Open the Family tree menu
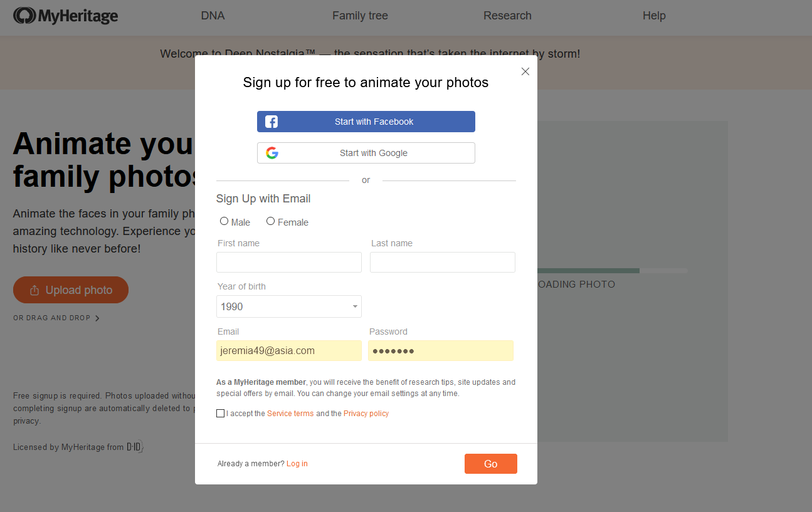The height and width of the screenshot is (512, 812). click(360, 16)
